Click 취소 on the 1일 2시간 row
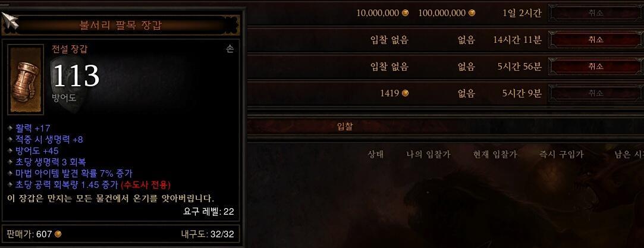 tap(595, 12)
